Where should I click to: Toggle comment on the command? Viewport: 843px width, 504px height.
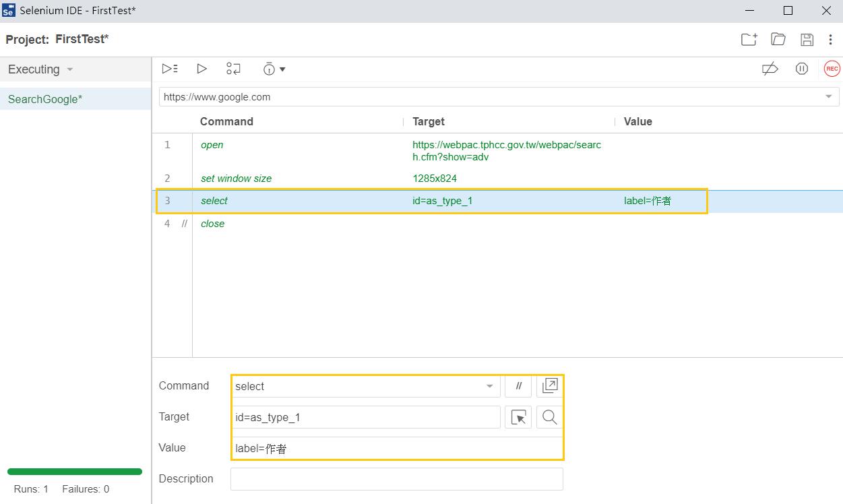point(518,386)
